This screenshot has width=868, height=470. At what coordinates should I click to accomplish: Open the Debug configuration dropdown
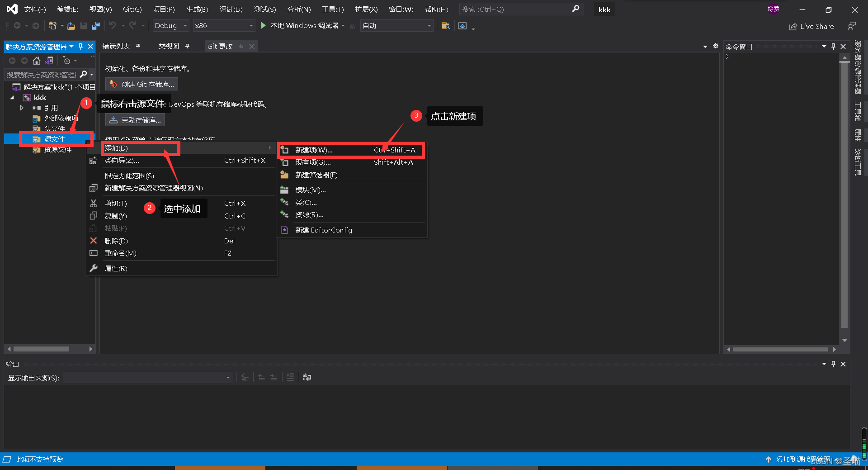[x=170, y=26]
